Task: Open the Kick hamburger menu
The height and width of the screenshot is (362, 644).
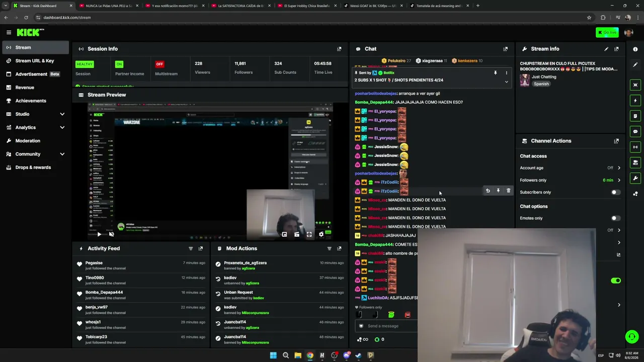Action: (x=9, y=32)
